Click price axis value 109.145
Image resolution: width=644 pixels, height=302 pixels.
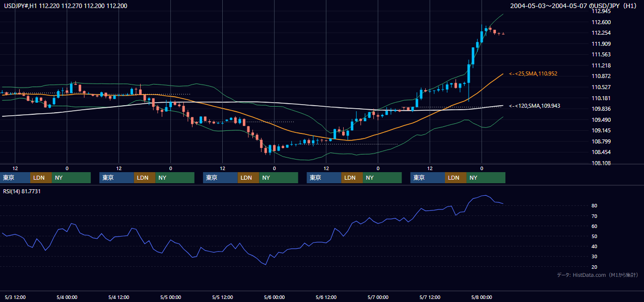[x=602, y=131]
